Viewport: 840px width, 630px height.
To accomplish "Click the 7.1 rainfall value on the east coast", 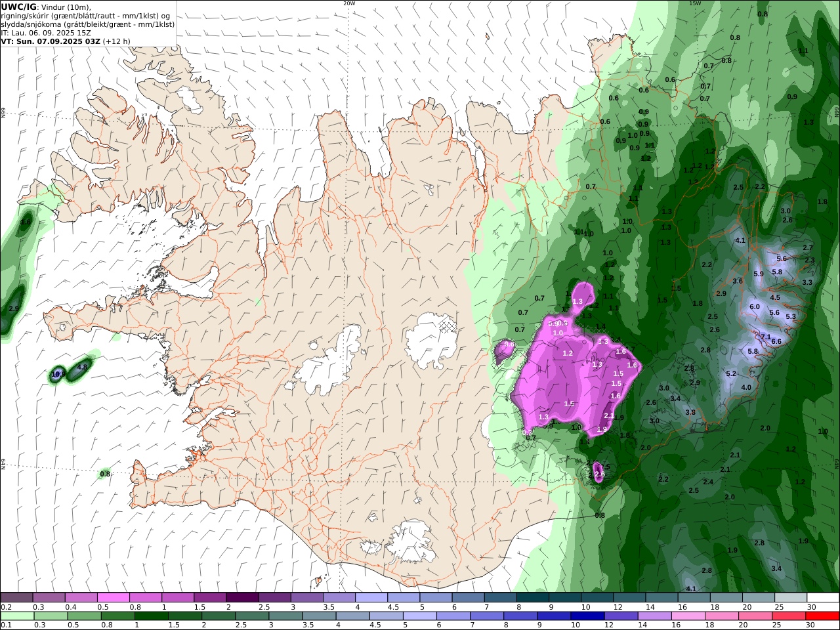I will (765, 337).
